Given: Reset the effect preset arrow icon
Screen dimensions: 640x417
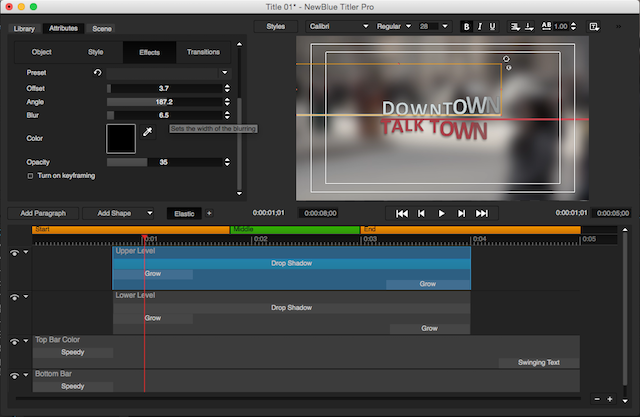Looking at the screenshot, I should tap(97, 73).
